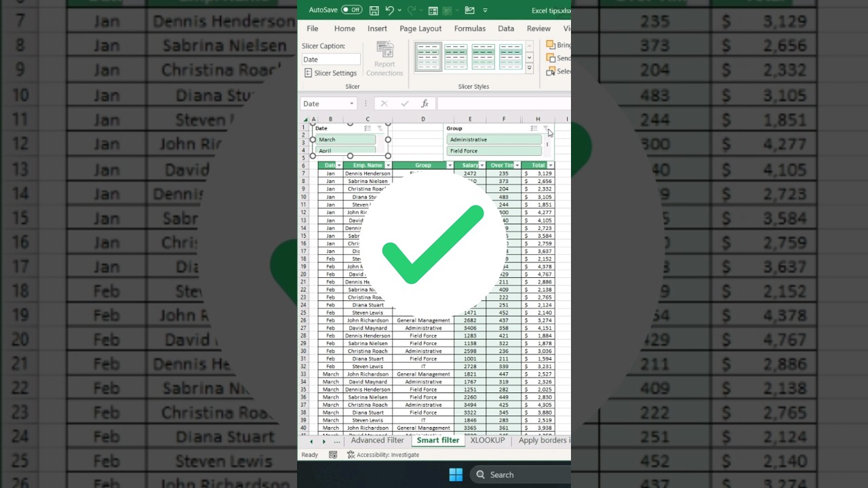
Task: Click the Save icon in title bar
Action: [374, 10]
